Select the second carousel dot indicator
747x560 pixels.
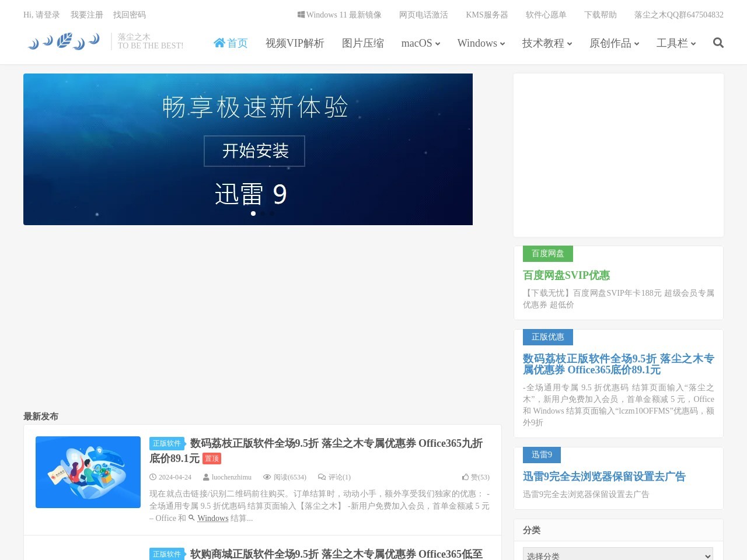(x=263, y=213)
